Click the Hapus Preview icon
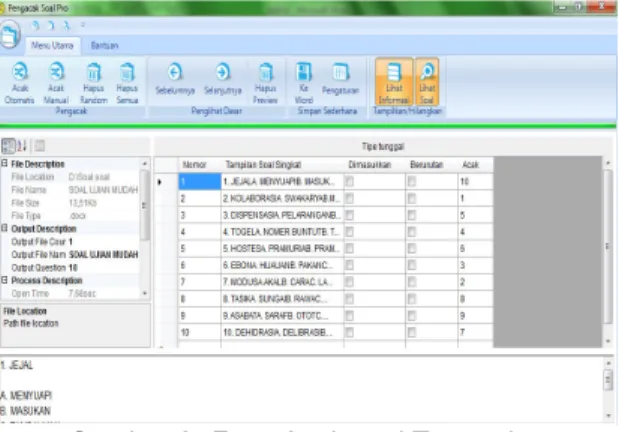The height and width of the screenshot is (432, 619). [x=265, y=72]
